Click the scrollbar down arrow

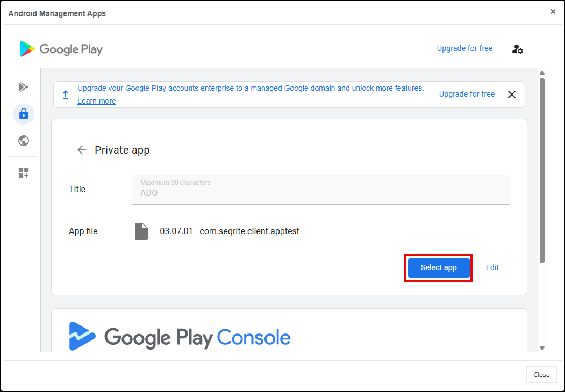(x=542, y=348)
